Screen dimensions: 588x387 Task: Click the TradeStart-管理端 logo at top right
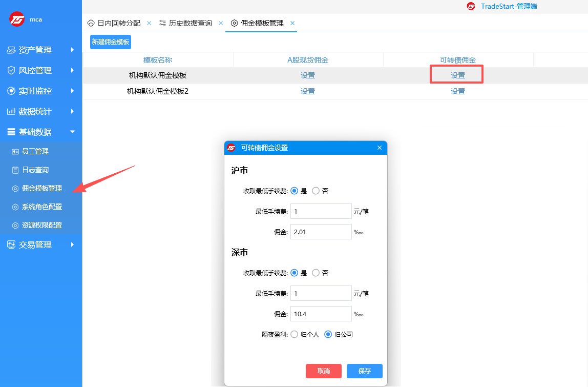point(471,7)
